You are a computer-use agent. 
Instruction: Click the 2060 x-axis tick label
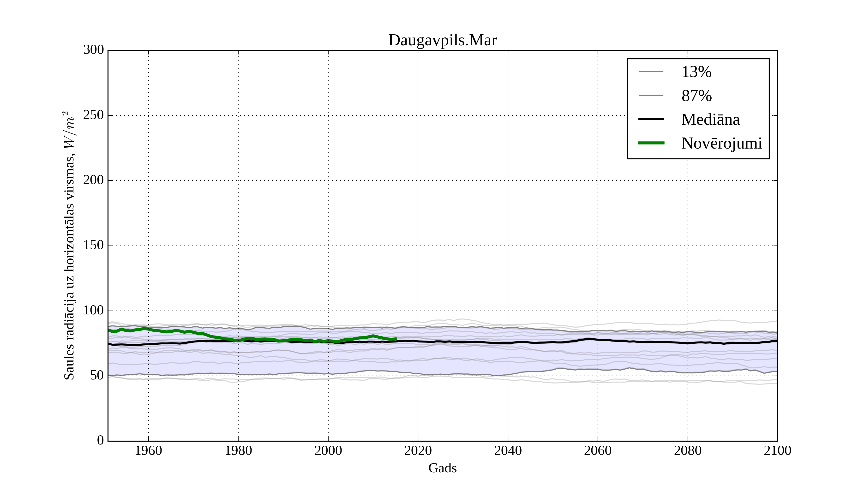tap(598, 450)
